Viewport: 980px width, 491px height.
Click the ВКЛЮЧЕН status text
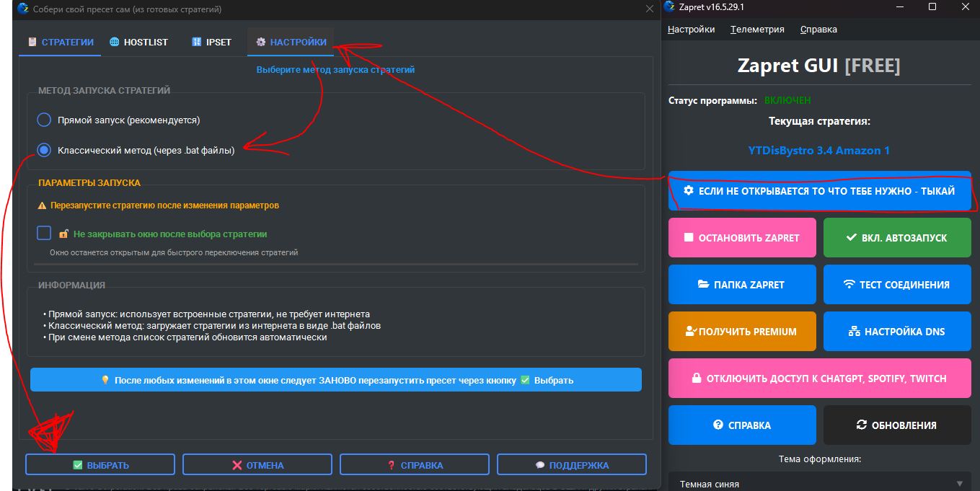[x=787, y=100]
